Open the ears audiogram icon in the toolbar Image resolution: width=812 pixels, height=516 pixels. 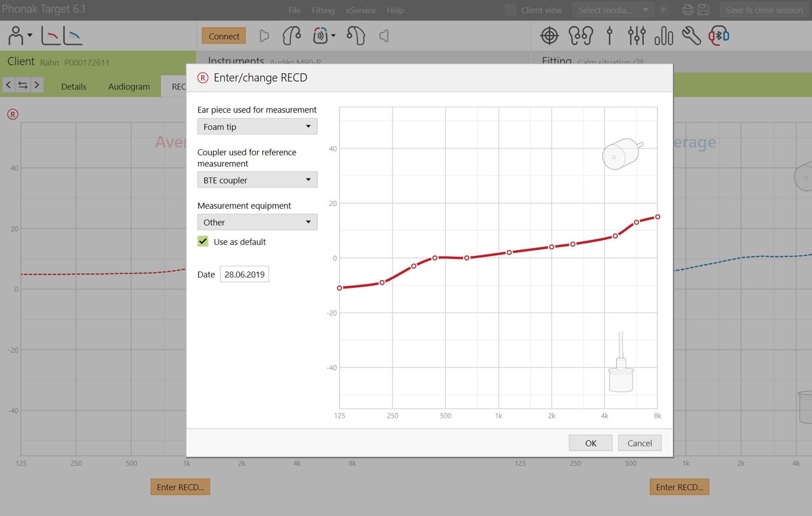pos(582,35)
